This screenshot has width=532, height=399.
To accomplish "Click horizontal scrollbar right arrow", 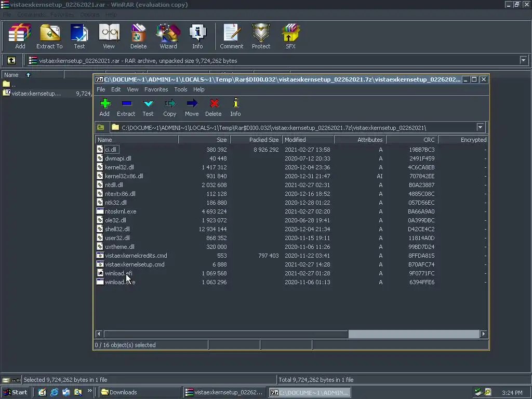I will click(483, 334).
